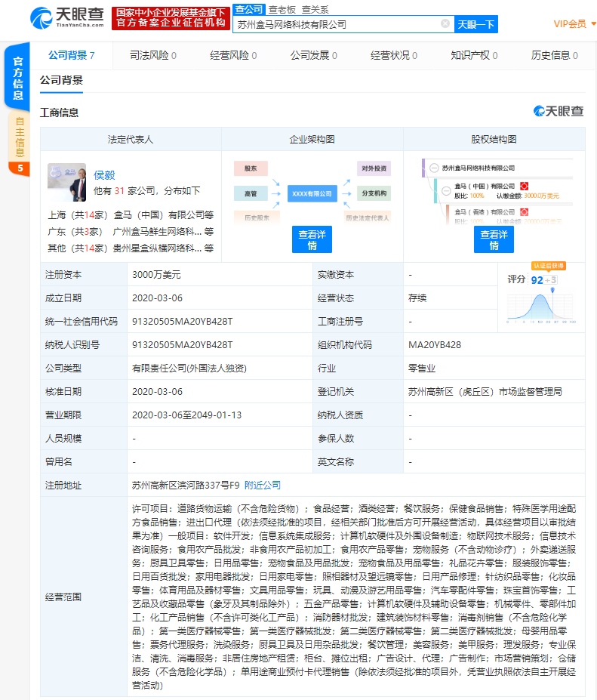Open the 认证后获得 score badge

(548, 266)
